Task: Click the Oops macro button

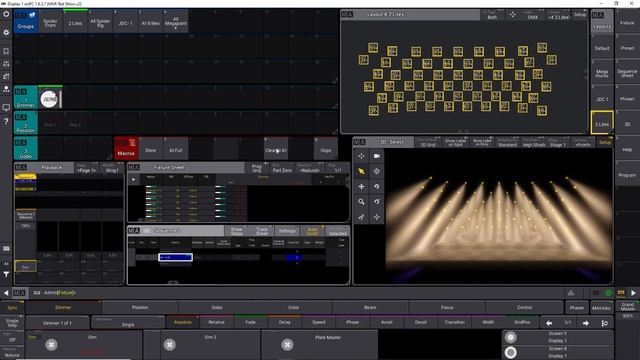Action: (326, 148)
